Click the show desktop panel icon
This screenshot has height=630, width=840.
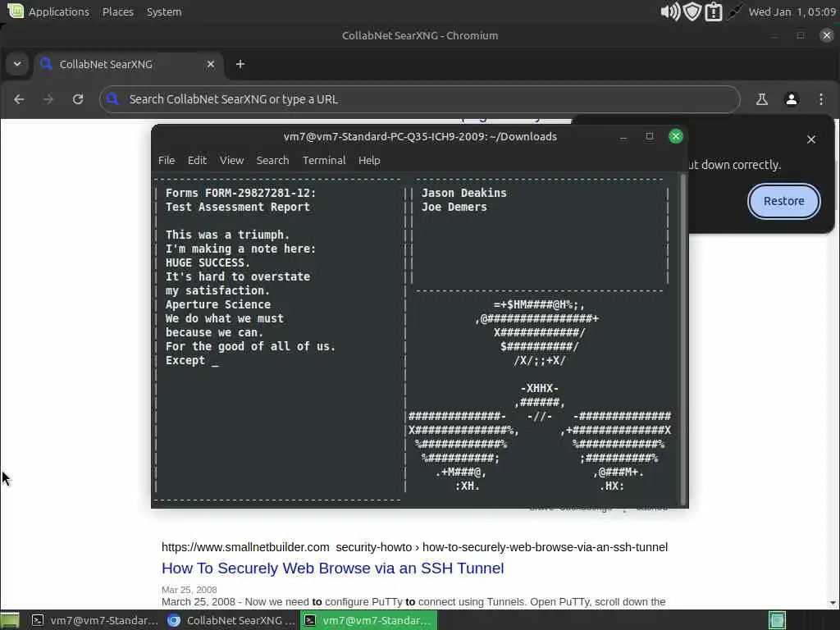[10, 620]
